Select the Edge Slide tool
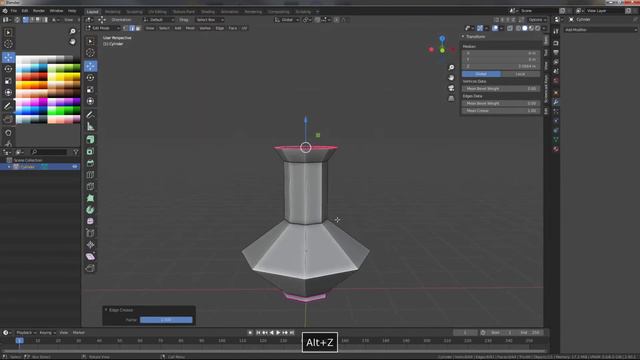The width and height of the screenshot is (640, 360). point(90,233)
